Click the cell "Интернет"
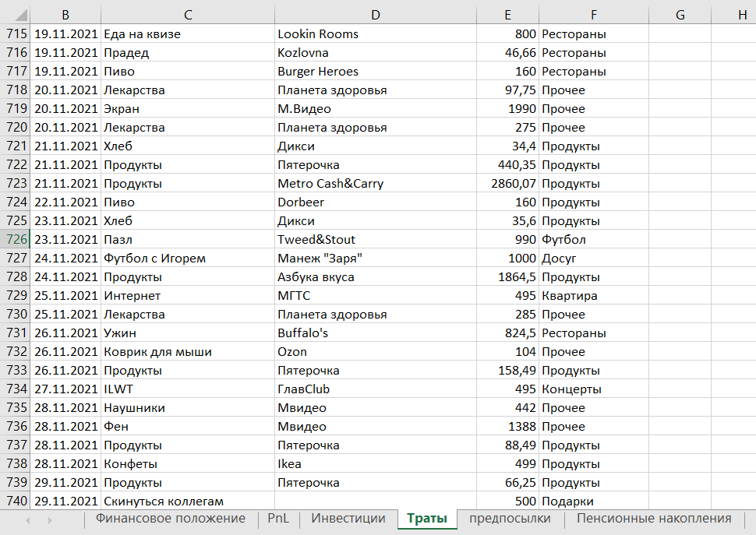 click(x=188, y=296)
